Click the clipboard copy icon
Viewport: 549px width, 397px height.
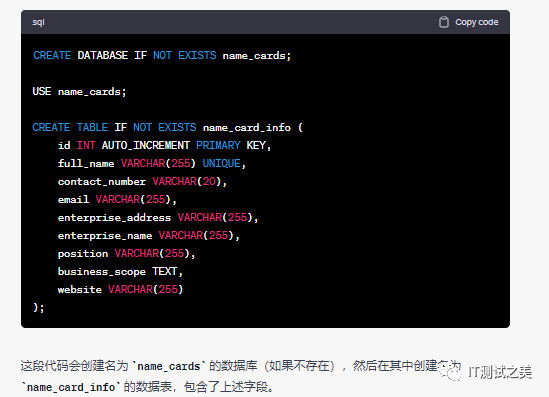[x=444, y=22]
